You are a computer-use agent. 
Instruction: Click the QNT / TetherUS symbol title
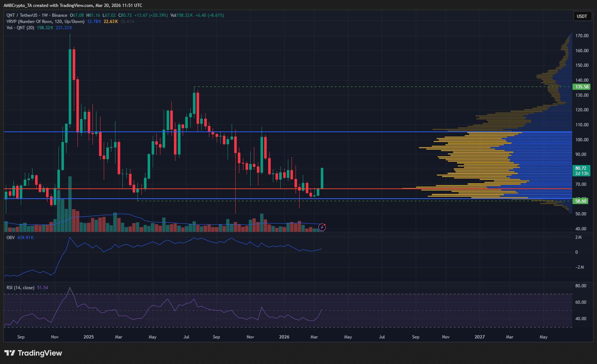(x=22, y=15)
